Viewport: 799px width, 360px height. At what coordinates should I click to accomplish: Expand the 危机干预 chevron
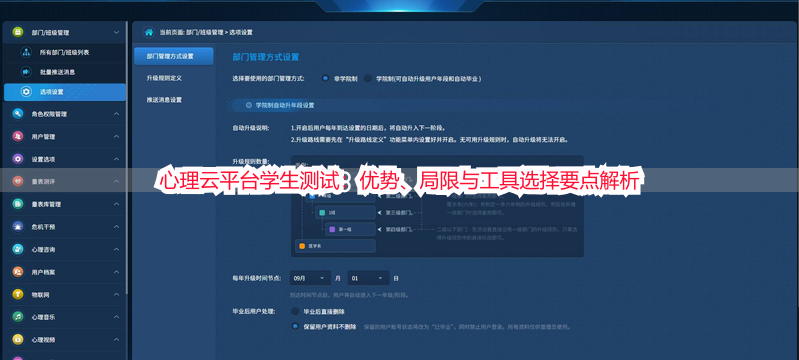coord(116,226)
